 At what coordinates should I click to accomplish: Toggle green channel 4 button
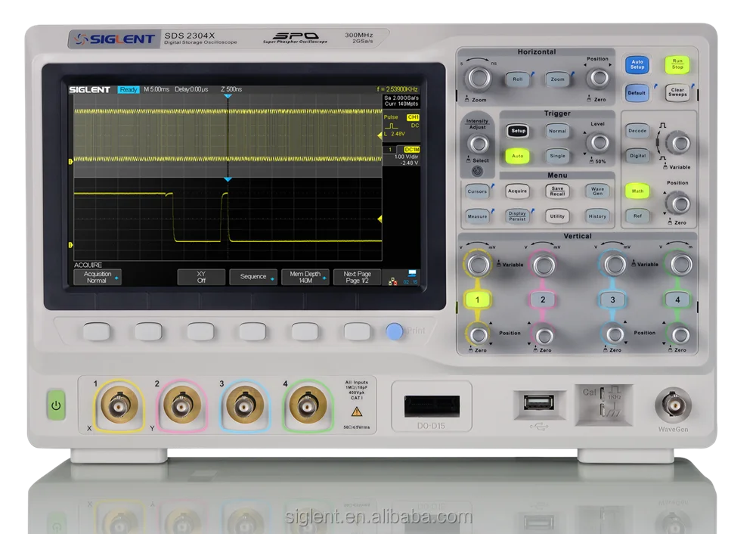(677, 300)
